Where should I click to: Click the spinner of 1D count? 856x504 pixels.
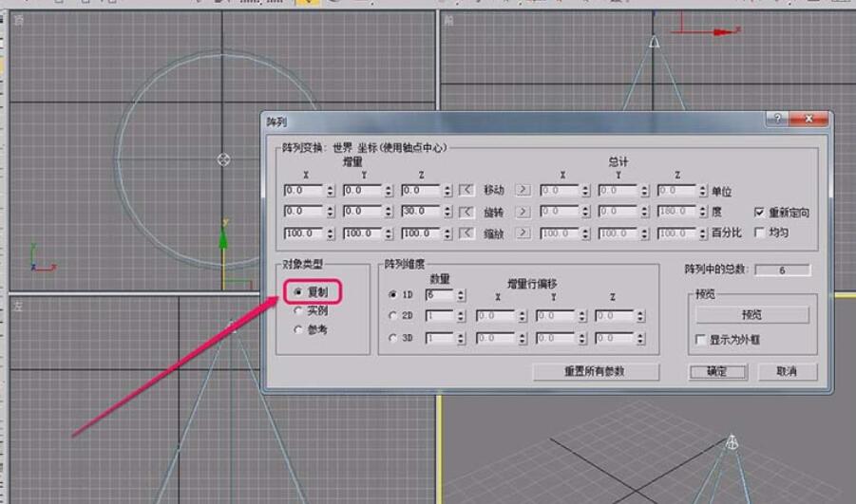coord(461,295)
